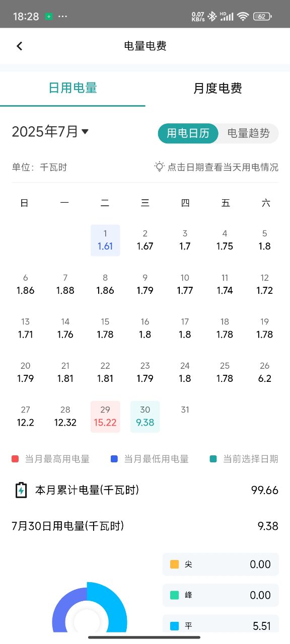This screenshot has width=290, height=644.
Task: Tap the red 当月最高用电量 legend swatch
Action: [x=15, y=459]
